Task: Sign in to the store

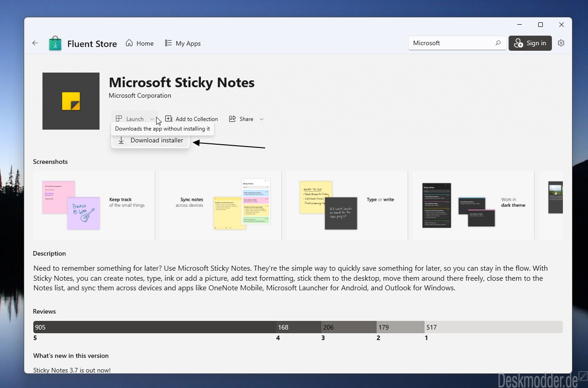Action: pos(530,43)
